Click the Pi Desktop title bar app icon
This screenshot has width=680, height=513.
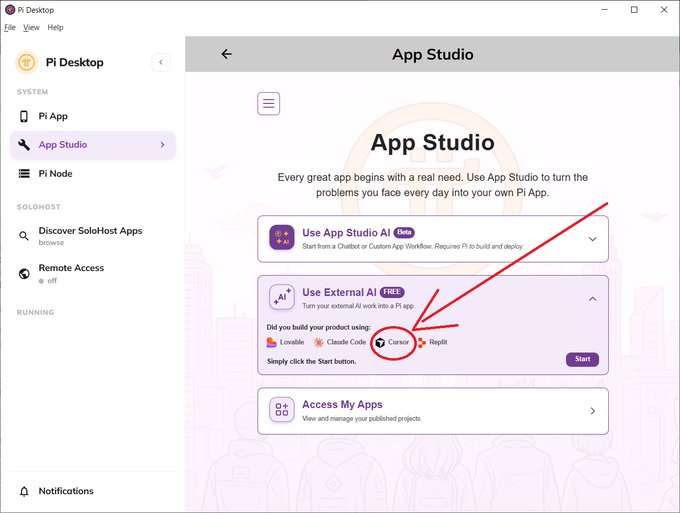(x=10, y=10)
